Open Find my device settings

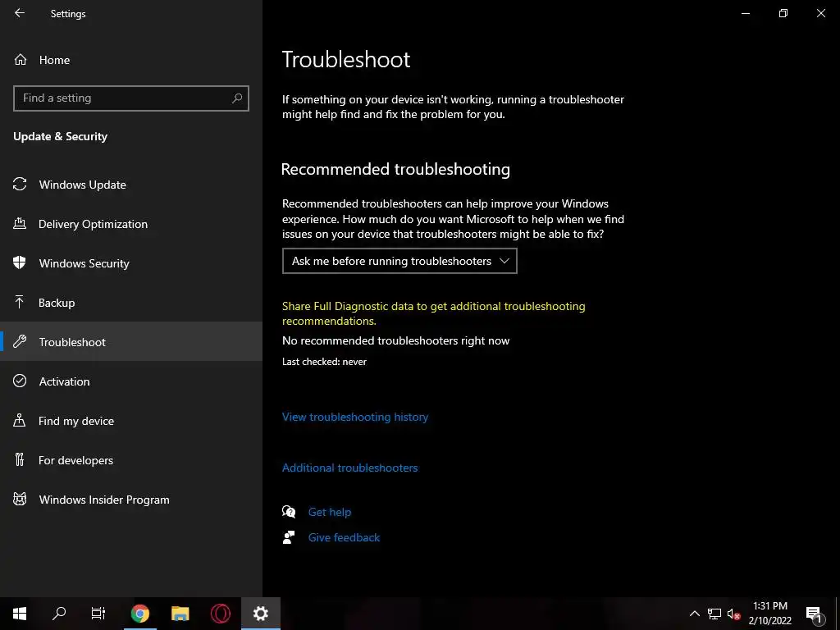131,421
